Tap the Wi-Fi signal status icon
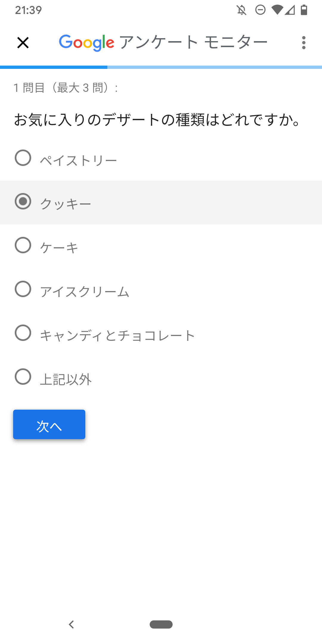 pyautogui.click(x=277, y=10)
